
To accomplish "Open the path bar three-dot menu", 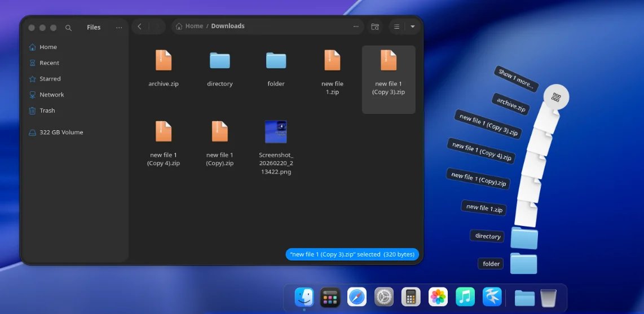I will point(356,26).
